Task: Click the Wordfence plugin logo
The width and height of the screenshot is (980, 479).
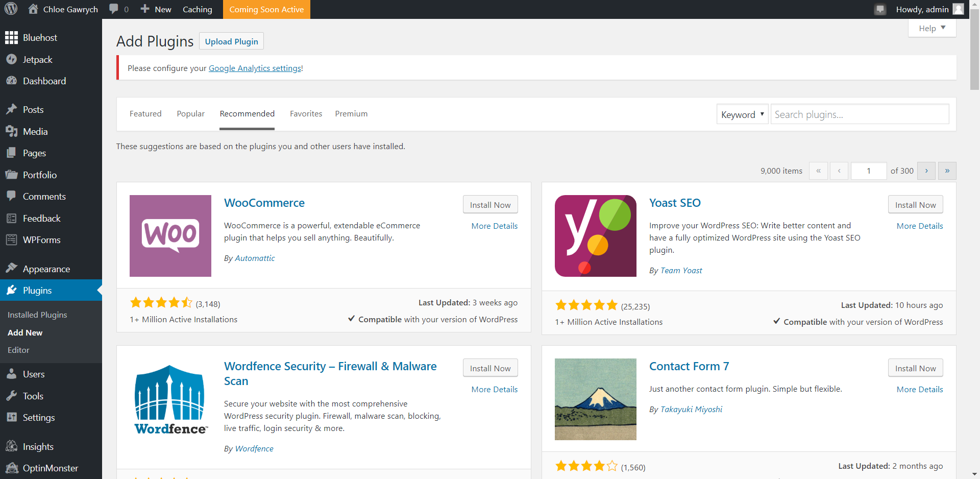Action: tap(170, 399)
